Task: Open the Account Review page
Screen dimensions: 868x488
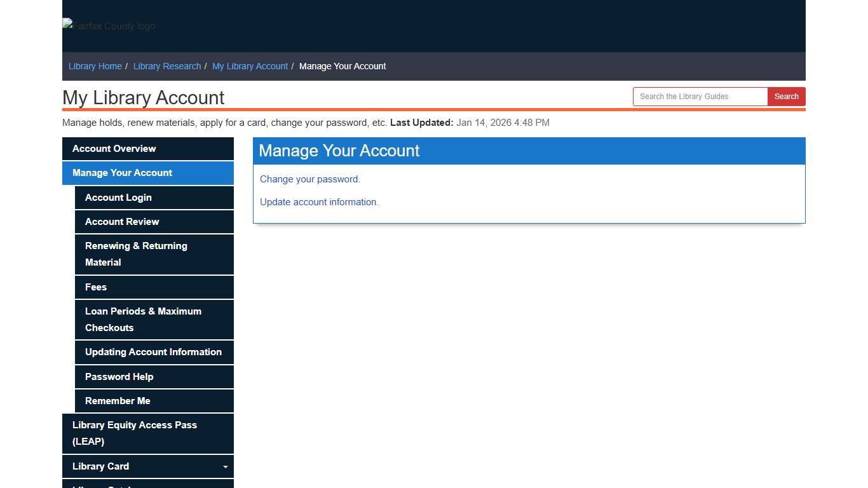Action: point(121,222)
